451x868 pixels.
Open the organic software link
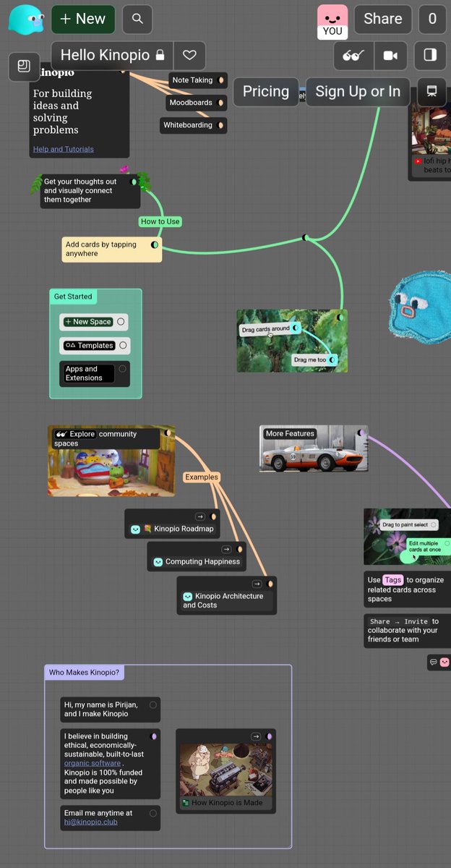click(93, 763)
